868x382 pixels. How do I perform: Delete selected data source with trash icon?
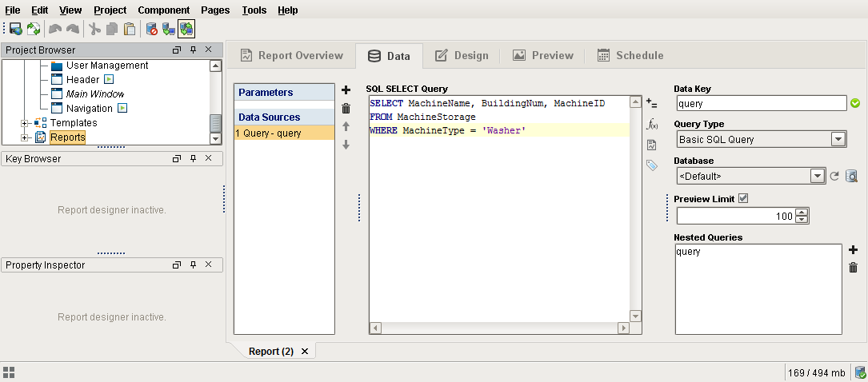click(x=346, y=109)
